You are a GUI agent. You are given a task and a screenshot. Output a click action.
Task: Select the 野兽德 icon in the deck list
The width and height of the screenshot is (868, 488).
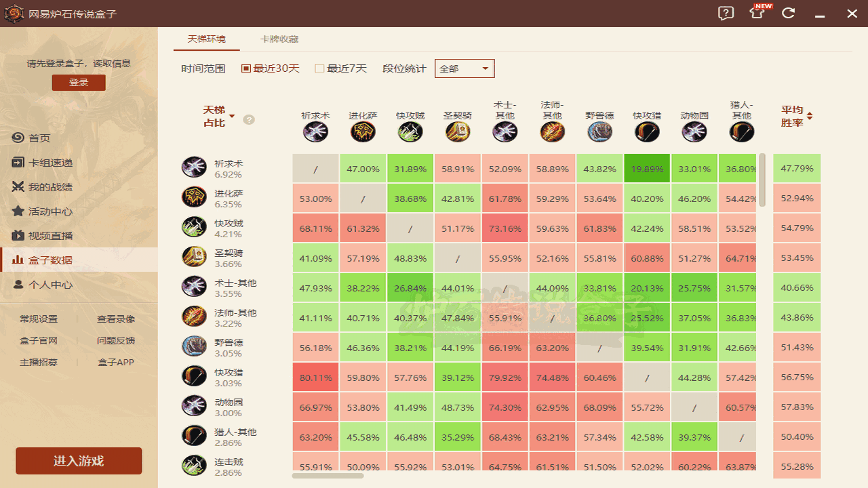point(194,347)
